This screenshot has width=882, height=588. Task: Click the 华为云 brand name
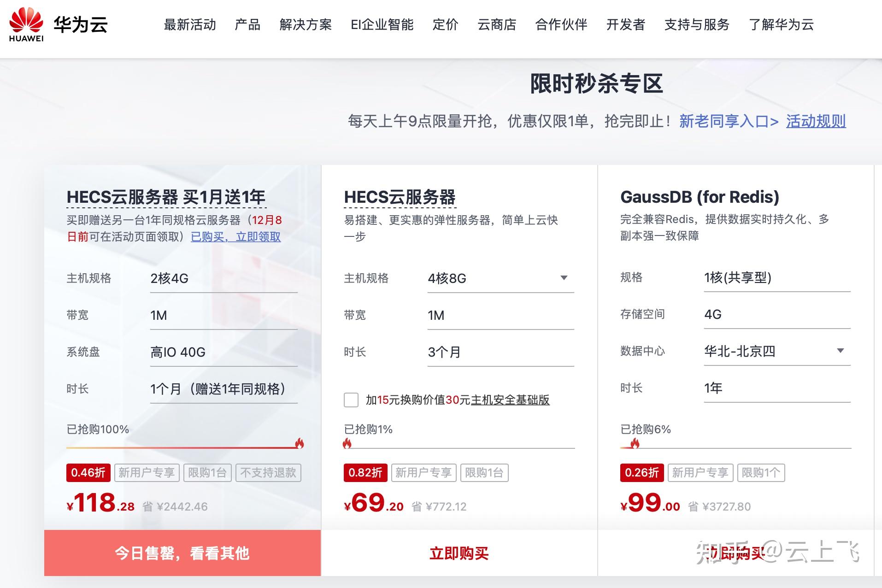coord(81,24)
